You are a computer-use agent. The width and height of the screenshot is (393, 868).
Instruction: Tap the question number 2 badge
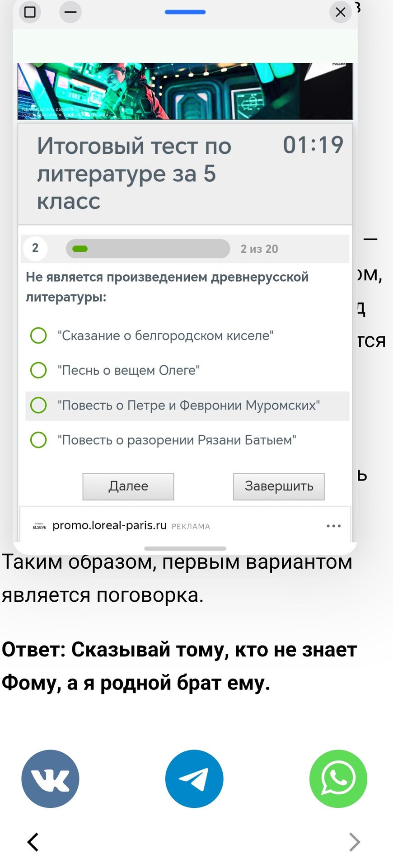pyautogui.click(x=35, y=248)
